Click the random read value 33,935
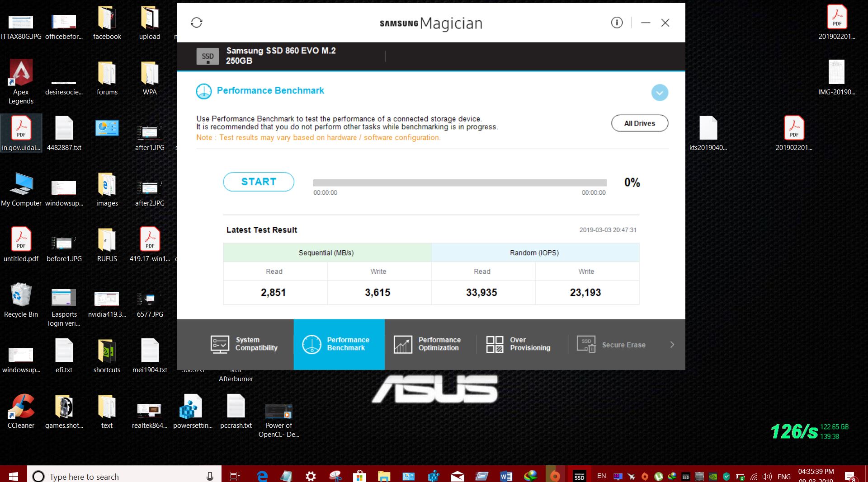868x482 pixels. point(481,293)
